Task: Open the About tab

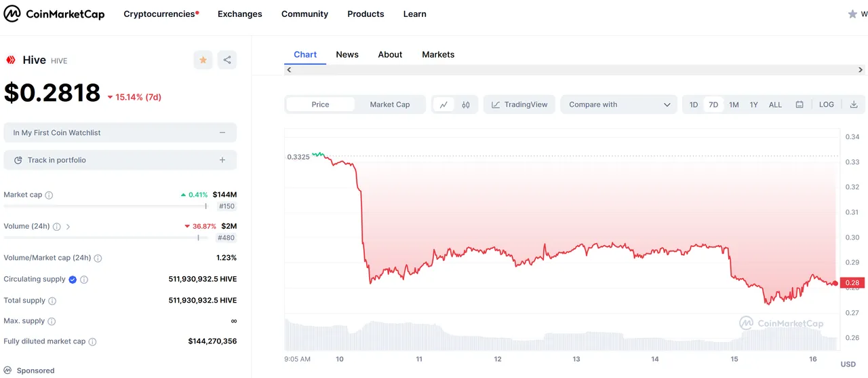Action: 390,54
